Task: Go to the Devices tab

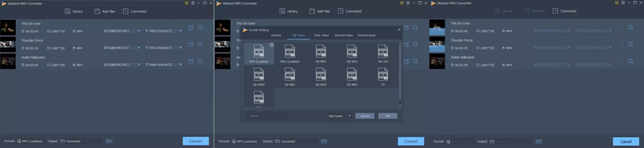Action: coord(276,35)
